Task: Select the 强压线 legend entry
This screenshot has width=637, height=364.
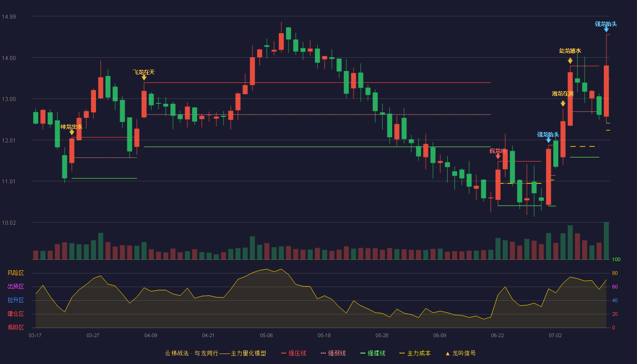Action: tap(293, 353)
